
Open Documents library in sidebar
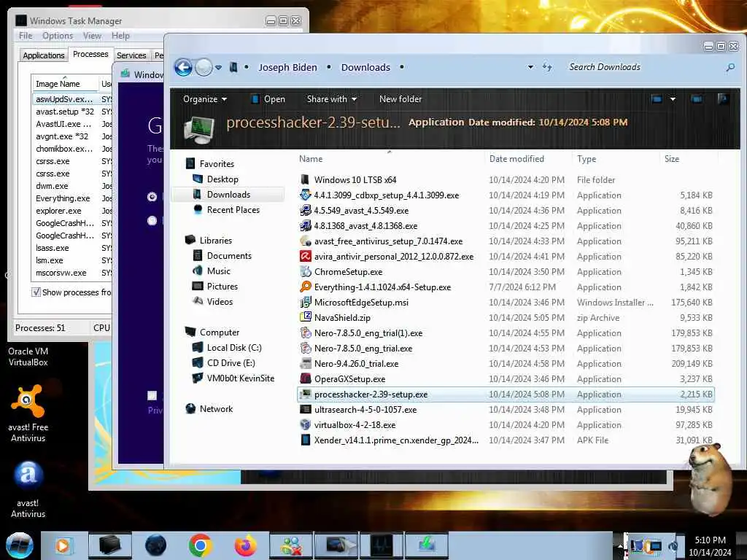(x=228, y=256)
